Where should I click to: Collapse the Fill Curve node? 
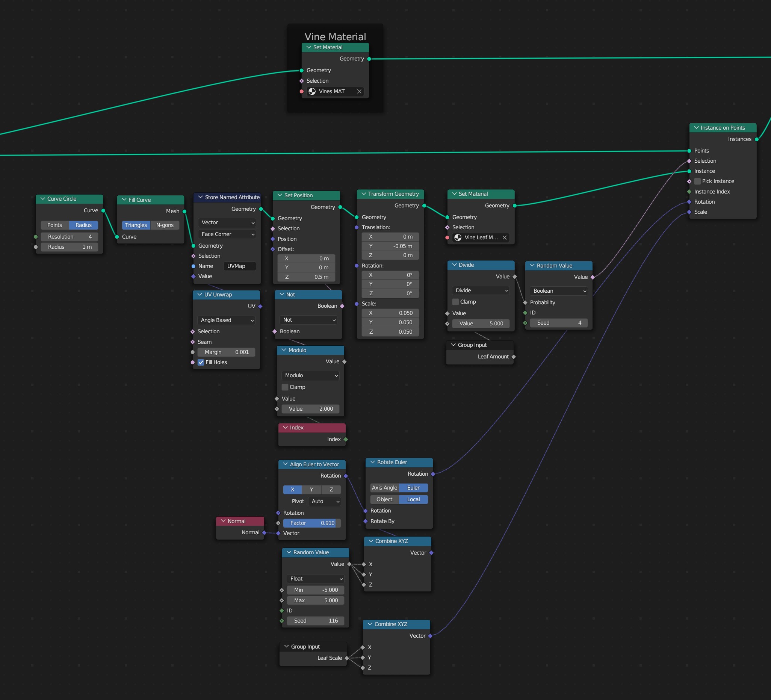click(124, 200)
